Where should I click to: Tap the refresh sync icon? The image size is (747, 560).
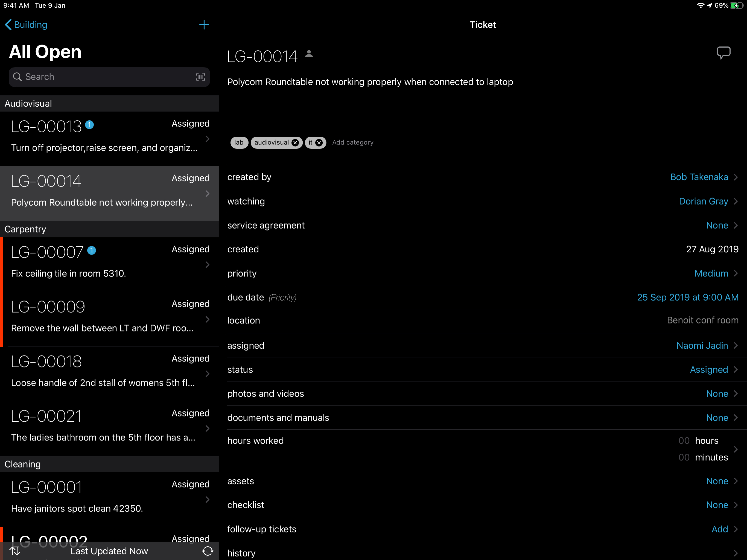point(207,551)
